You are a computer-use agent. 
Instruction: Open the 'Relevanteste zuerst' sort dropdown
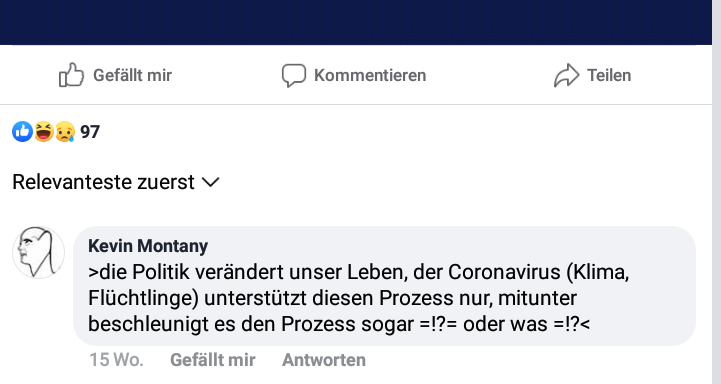click(116, 182)
